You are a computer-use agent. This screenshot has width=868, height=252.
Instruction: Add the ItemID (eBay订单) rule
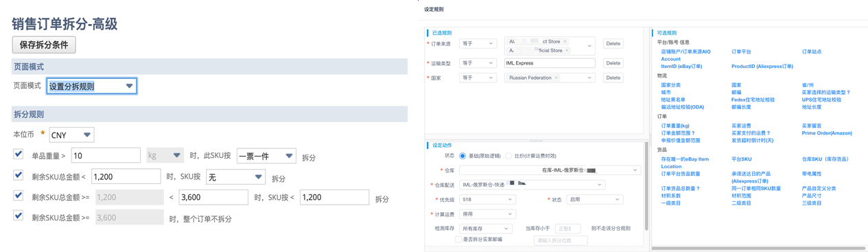[x=681, y=67]
